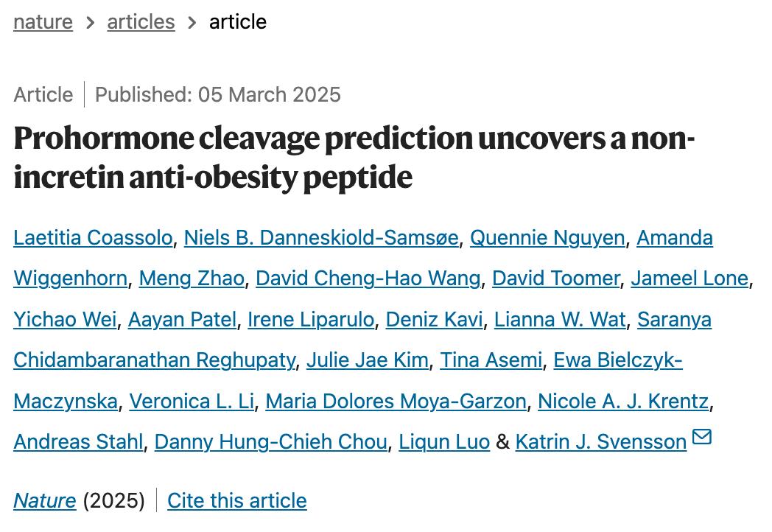Select author Quennie Nguyen link
The width and height of the screenshot is (772, 532).
pos(547,238)
